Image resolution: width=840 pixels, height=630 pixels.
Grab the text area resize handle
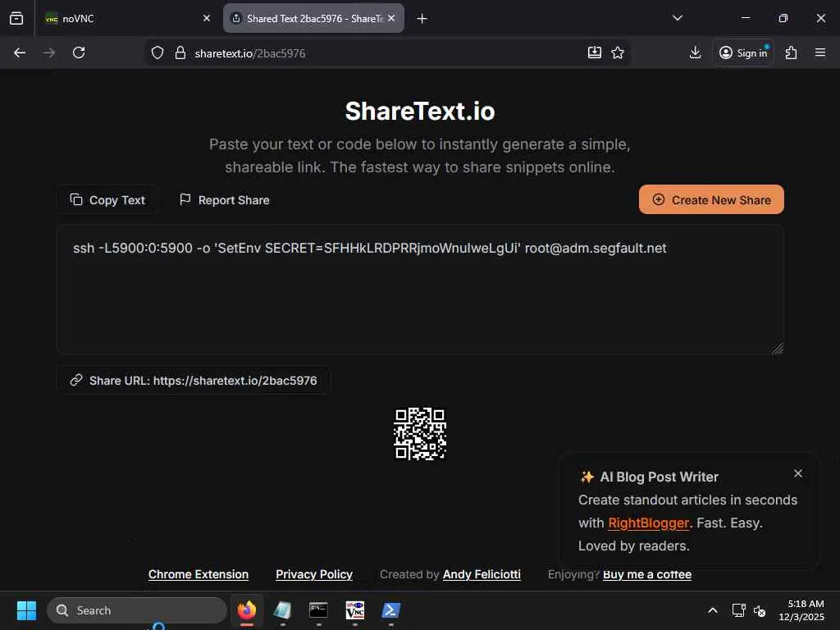pos(778,349)
